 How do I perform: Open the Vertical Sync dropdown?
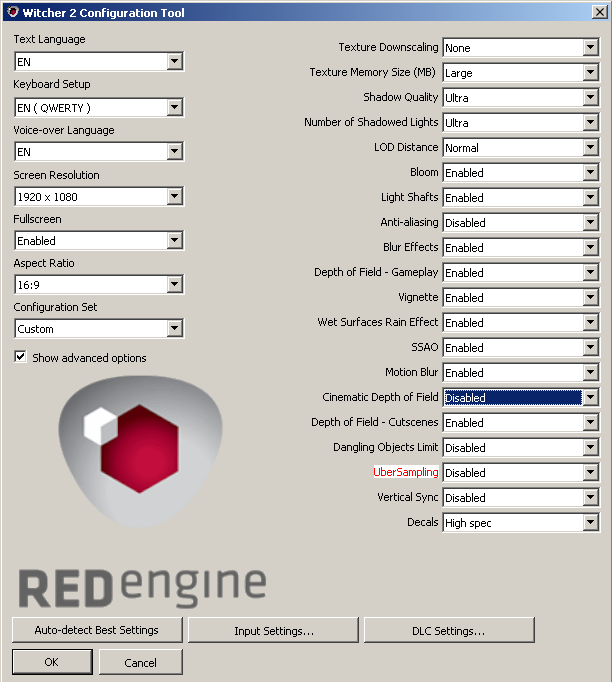521,498
